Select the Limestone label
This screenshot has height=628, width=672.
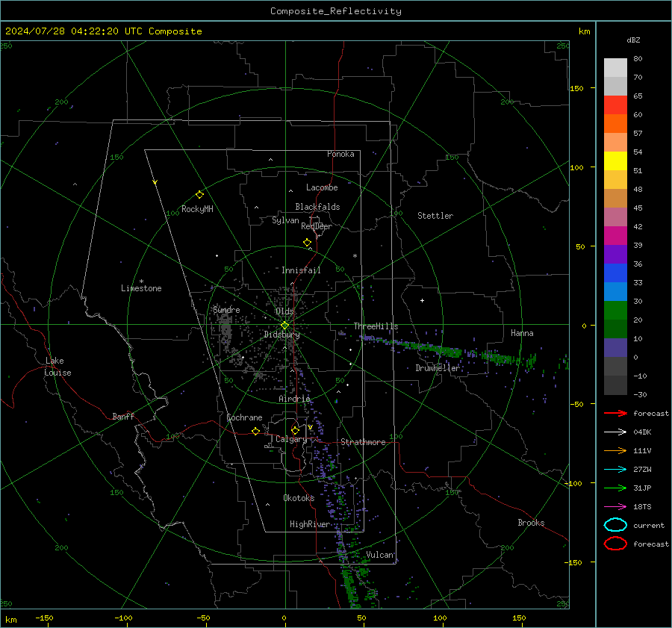[x=141, y=288]
